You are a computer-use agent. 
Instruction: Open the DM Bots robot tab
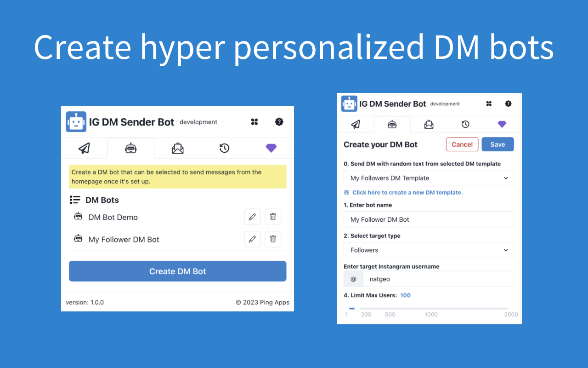click(x=131, y=148)
